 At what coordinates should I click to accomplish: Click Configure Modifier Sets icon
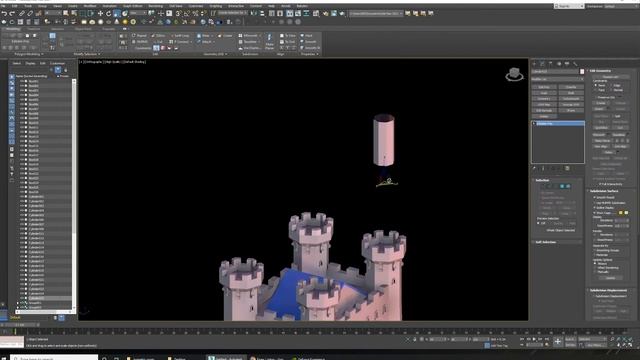point(567,168)
